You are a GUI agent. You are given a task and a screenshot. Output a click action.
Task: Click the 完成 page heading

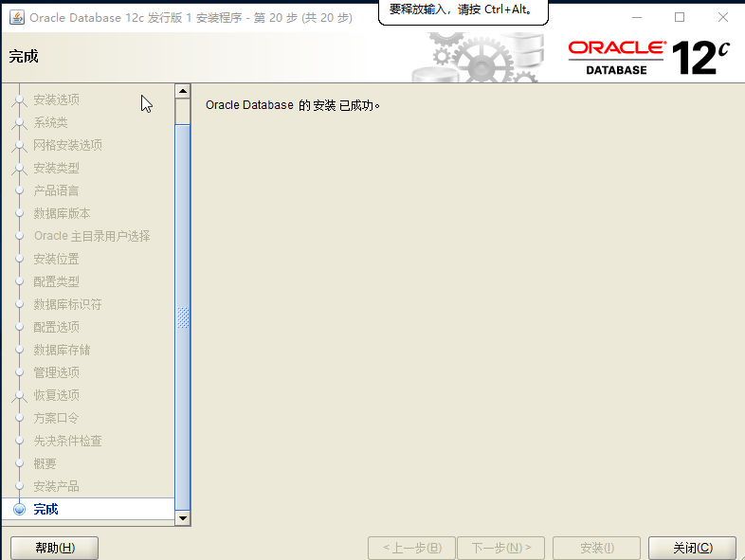click(24, 57)
